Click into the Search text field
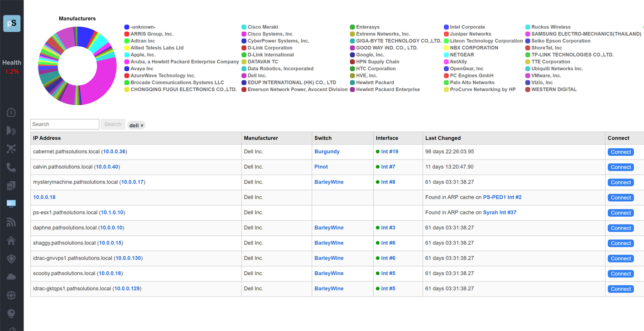Image resolution: width=644 pixels, height=331 pixels. (x=65, y=124)
